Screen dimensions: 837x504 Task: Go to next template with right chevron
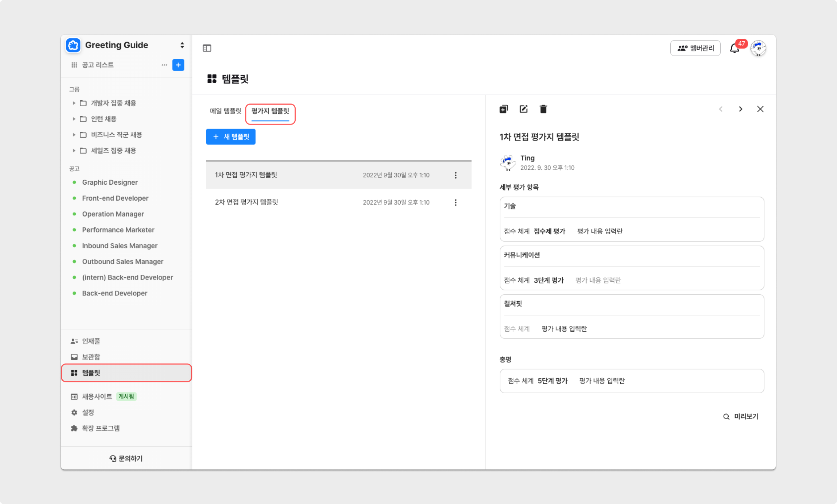pos(741,109)
